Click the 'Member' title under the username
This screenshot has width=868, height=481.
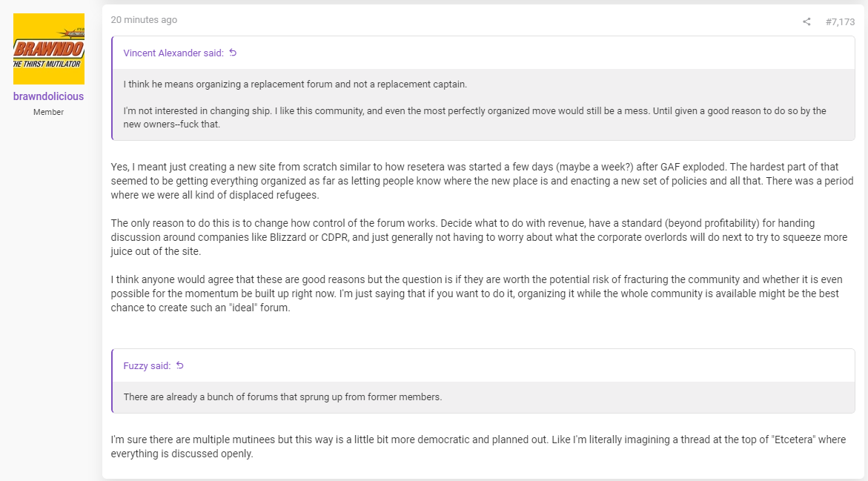coord(49,112)
